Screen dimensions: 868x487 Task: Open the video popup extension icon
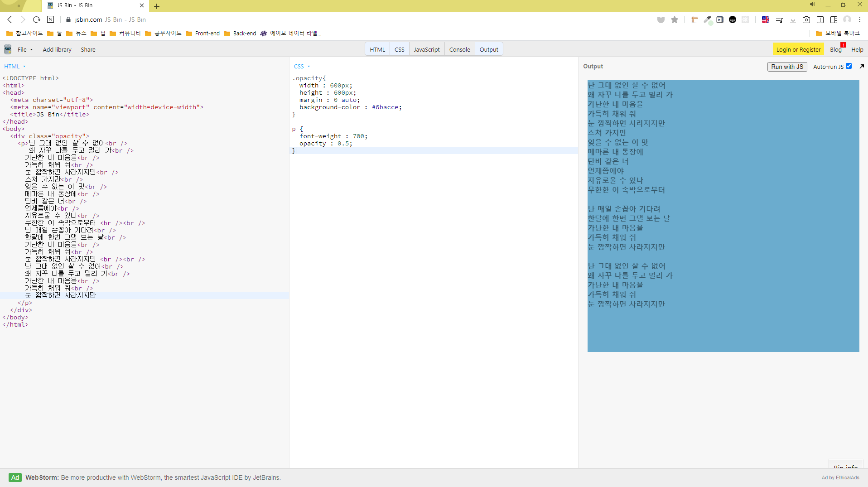tap(720, 19)
